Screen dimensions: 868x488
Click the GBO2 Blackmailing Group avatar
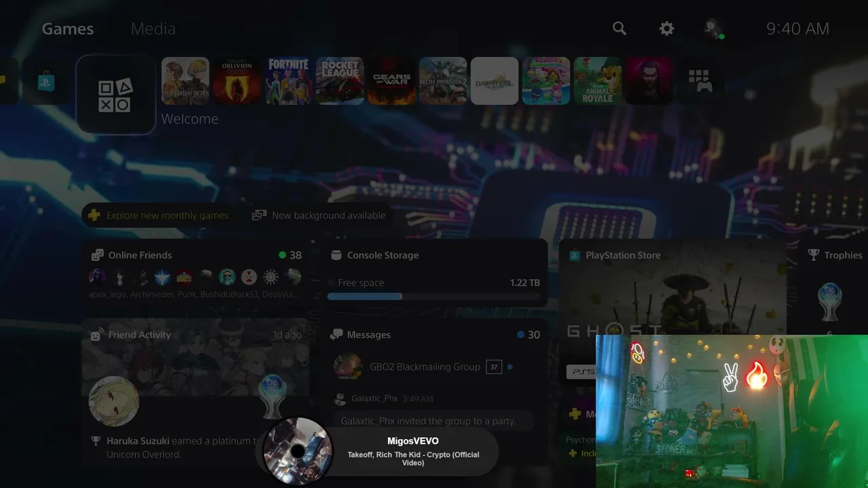click(348, 367)
